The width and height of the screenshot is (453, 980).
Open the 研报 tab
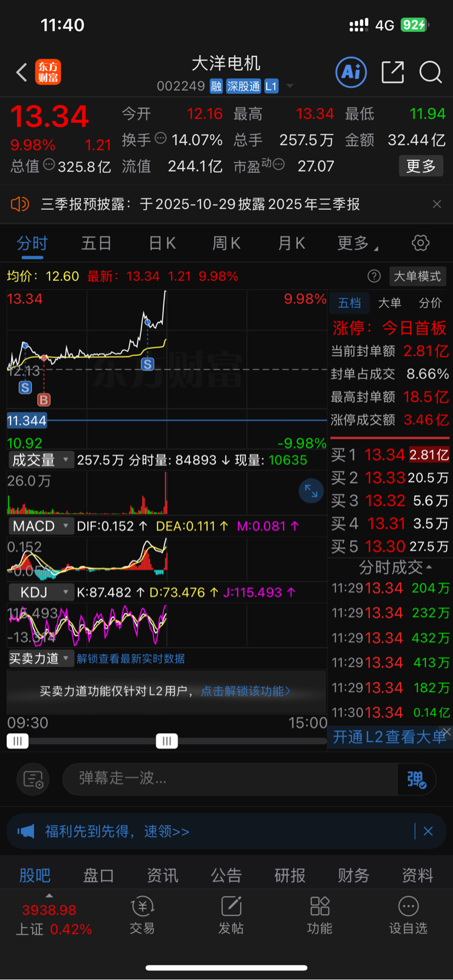(x=290, y=875)
